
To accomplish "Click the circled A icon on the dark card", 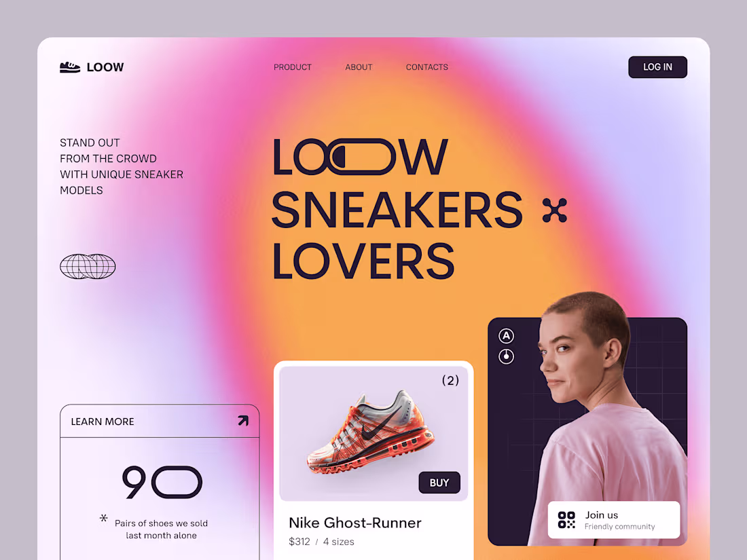I will [x=506, y=336].
